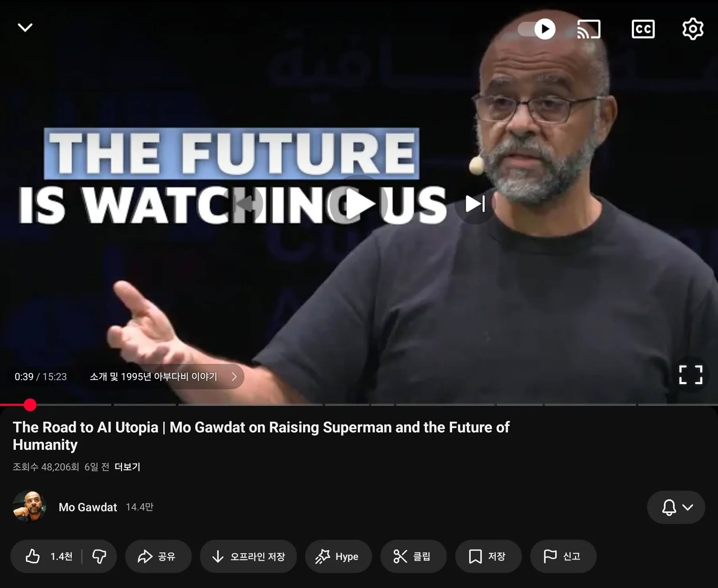Viewport: 718px width, 588px height.
Task: Toggle the autoplay switch
Action: click(537, 29)
